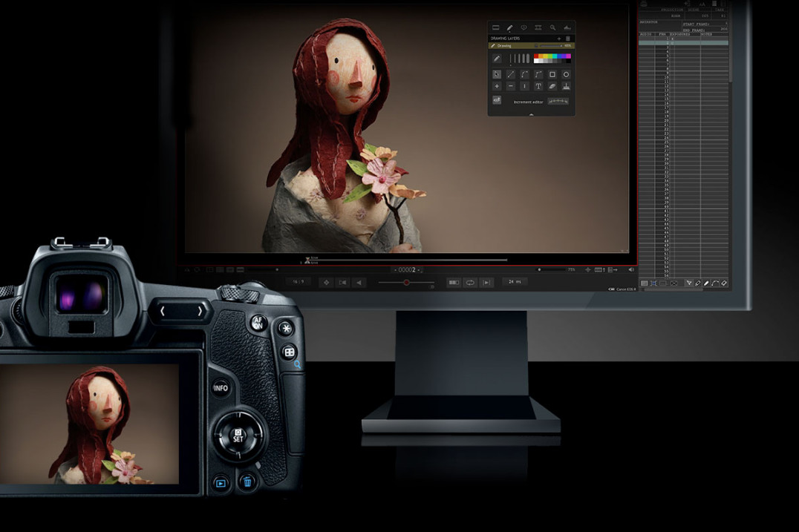
Task: Select the largest brush thickness stroke
Action: tap(527, 59)
